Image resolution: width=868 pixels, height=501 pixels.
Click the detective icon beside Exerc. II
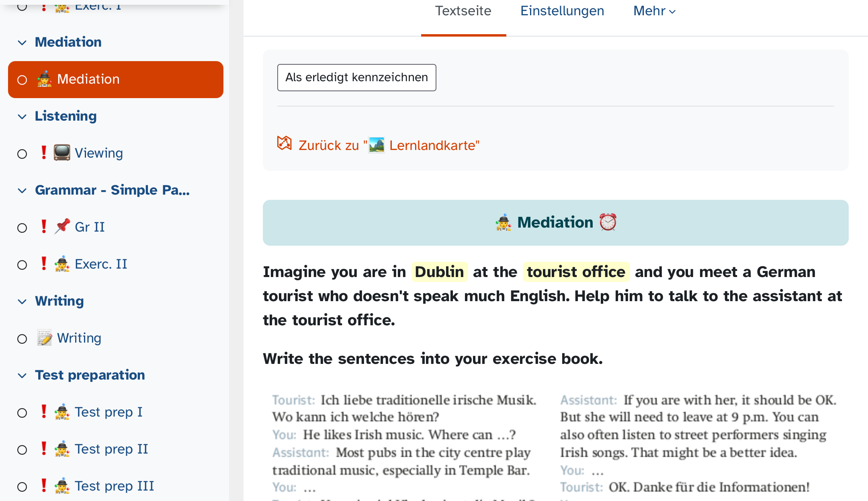(62, 264)
